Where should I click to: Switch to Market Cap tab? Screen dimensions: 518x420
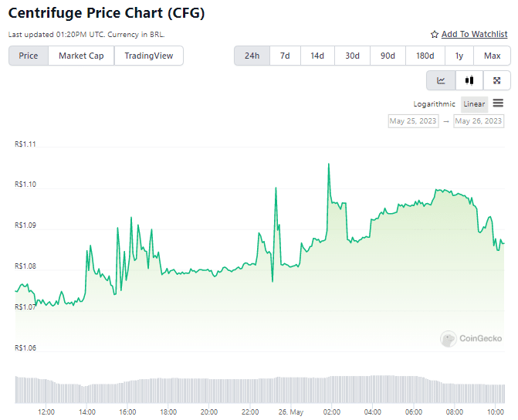tap(81, 56)
